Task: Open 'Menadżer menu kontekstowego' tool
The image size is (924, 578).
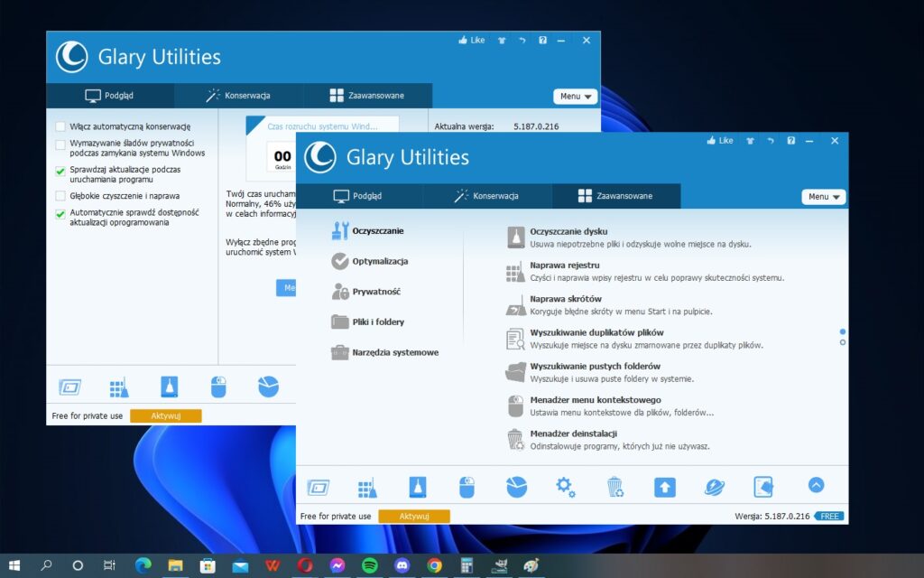Action: tap(610, 406)
